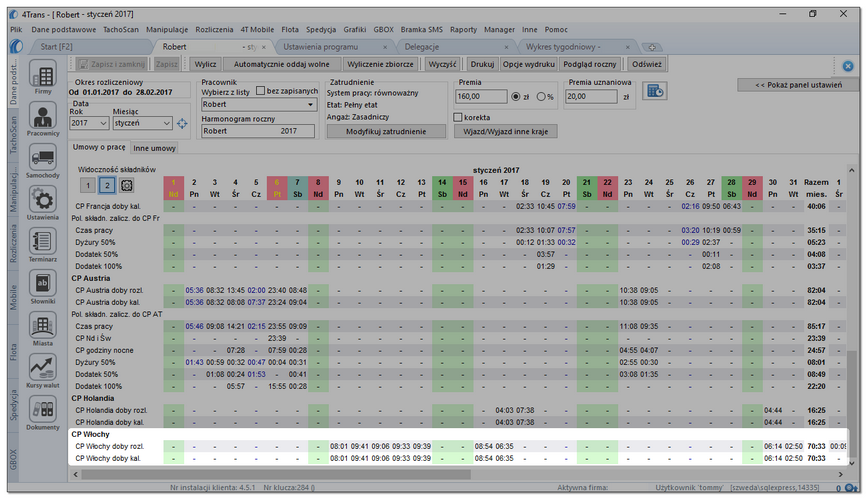Select the % premium radio button
Image resolution: width=867 pixels, height=499 pixels.
541,96
